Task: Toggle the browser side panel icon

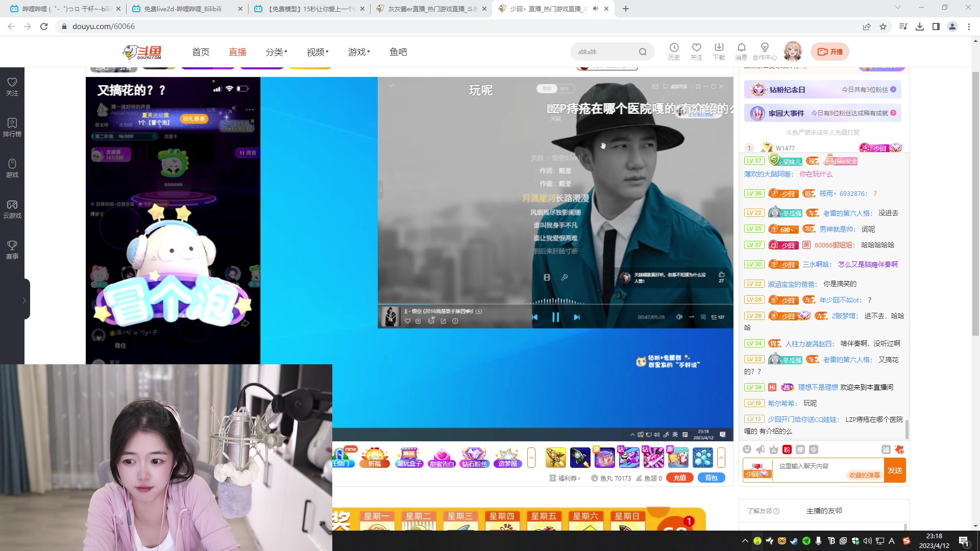Action: click(936, 27)
